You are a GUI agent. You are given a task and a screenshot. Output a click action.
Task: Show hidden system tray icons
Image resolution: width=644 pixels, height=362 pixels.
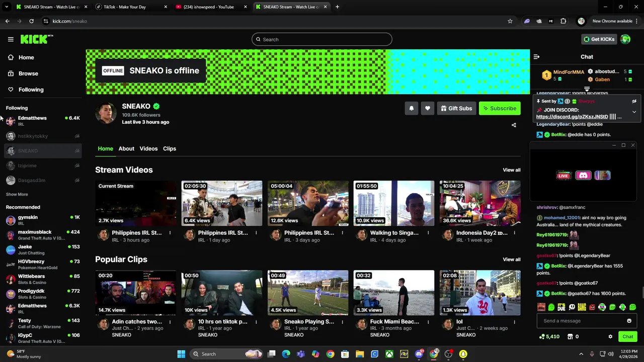tap(581, 354)
